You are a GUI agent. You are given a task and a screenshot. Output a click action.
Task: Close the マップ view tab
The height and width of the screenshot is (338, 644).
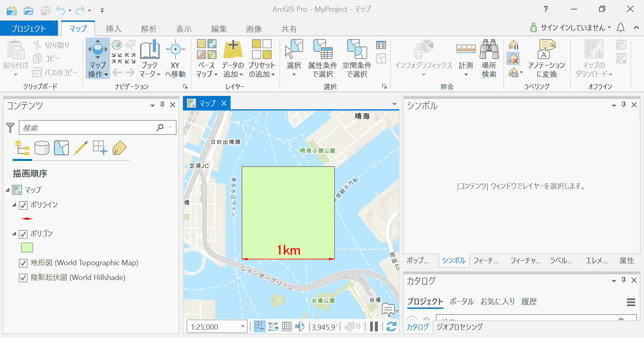tap(224, 103)
